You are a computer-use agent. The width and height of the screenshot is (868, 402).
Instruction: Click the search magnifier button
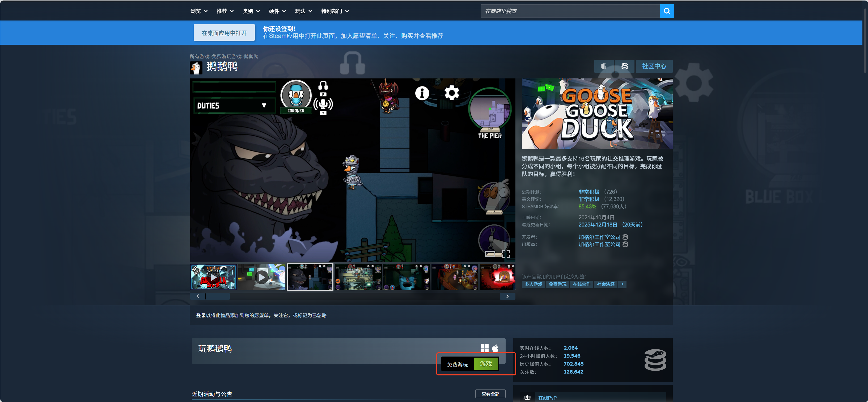tap(667, 11)
